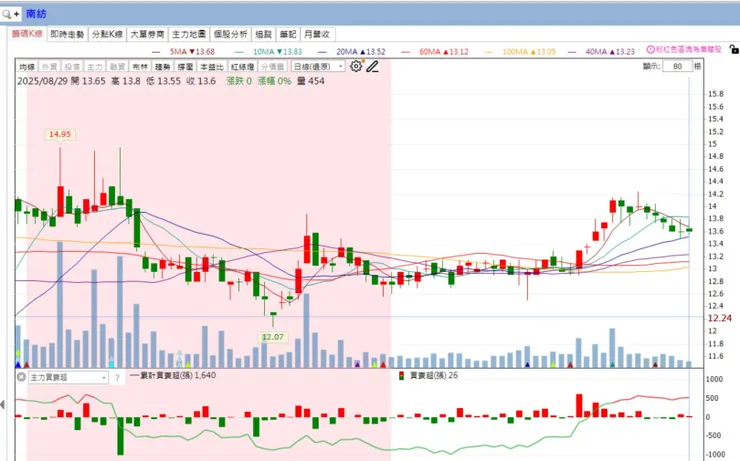Click the 40MA 13.23 legend entry
This screenshot has width=740, height=461.
pyautogui.click(x=602, y=51)
